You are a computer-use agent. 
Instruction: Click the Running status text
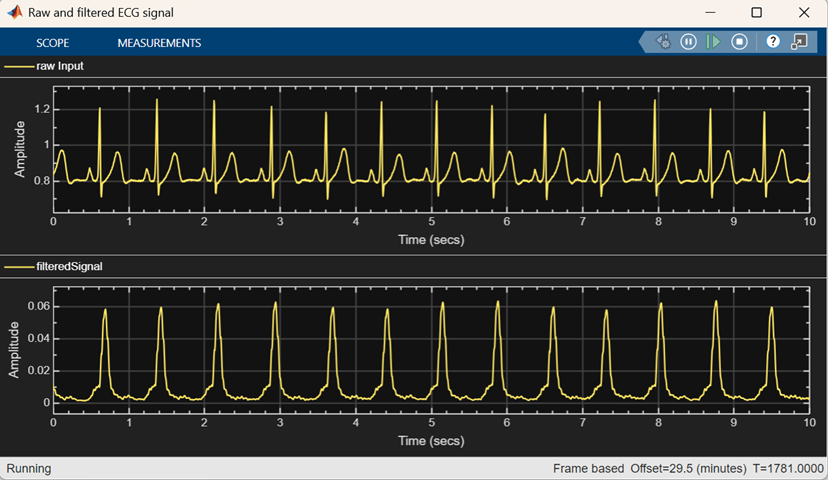[29, 468]
